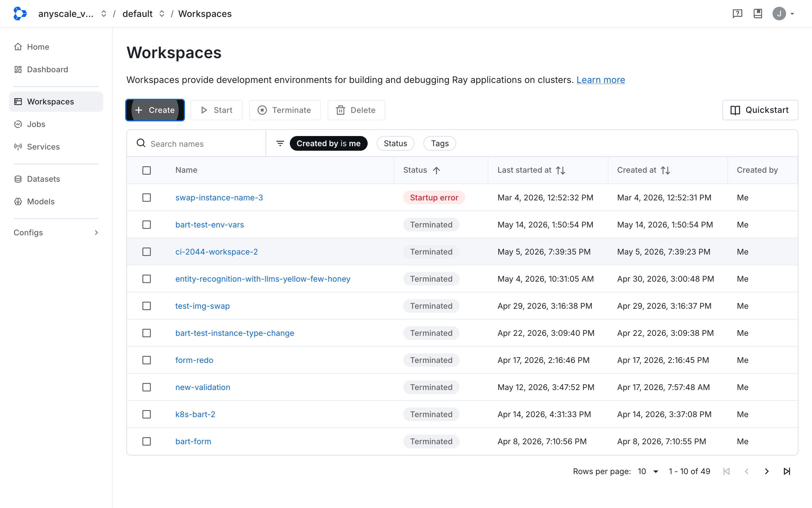
Task: Click the Workspaces breadcrumb
Action: pos(205,14)
